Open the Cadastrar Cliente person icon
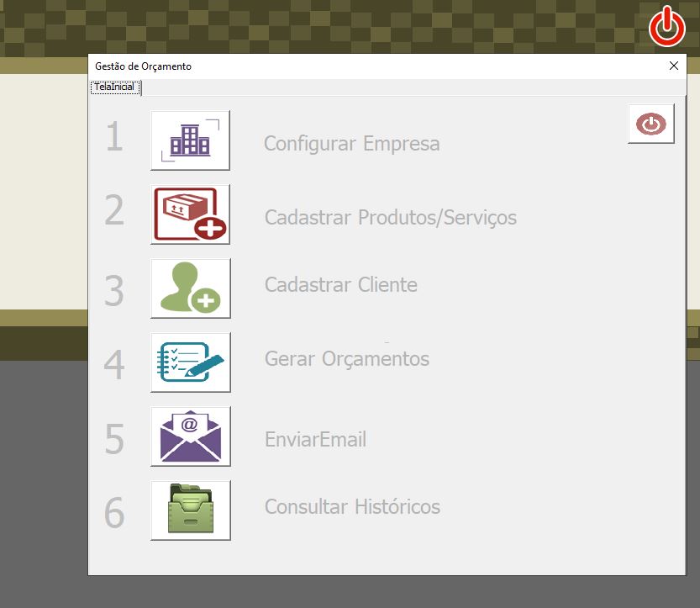 (191, 288)
